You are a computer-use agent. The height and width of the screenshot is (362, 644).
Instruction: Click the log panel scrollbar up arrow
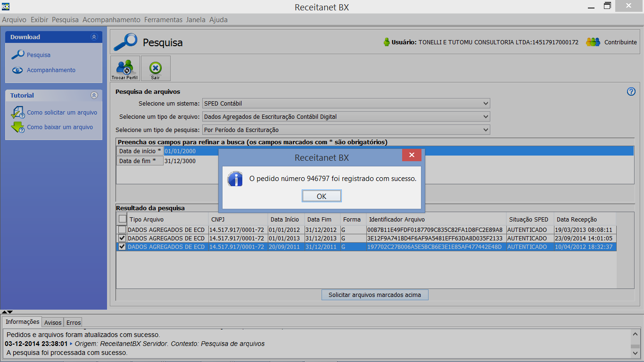[x=636, y=334]
